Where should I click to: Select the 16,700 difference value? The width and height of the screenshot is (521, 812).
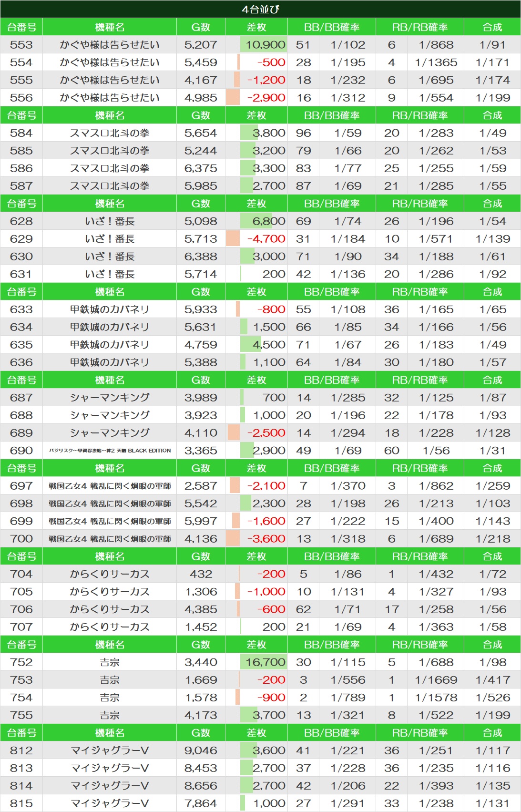tap(265, 662)
